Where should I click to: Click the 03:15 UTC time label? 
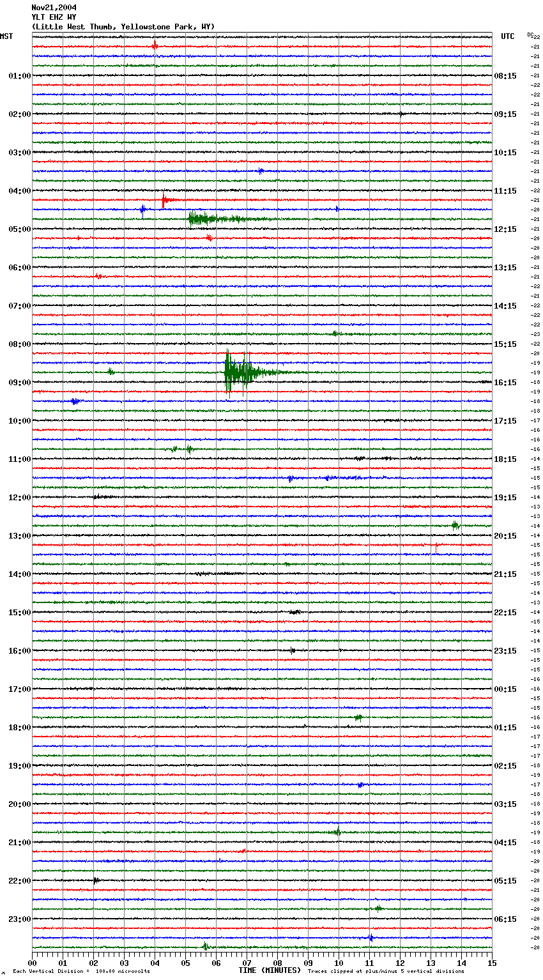click(x=505, y=804)
